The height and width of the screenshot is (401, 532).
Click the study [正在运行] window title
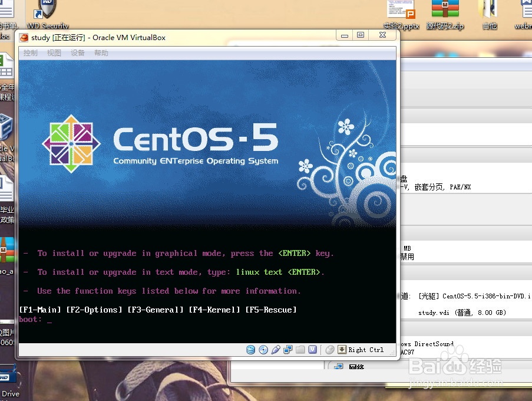(x=98, y=37)
